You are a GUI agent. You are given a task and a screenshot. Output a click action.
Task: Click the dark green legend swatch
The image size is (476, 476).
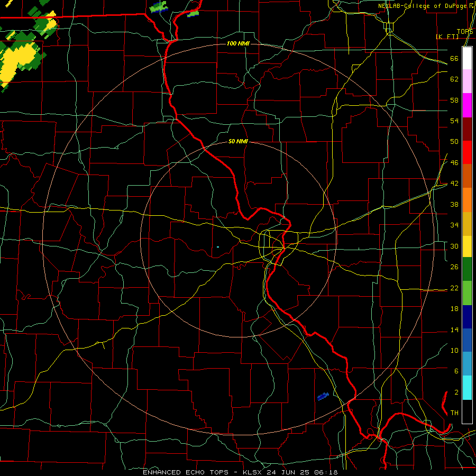tap(467, 269)
